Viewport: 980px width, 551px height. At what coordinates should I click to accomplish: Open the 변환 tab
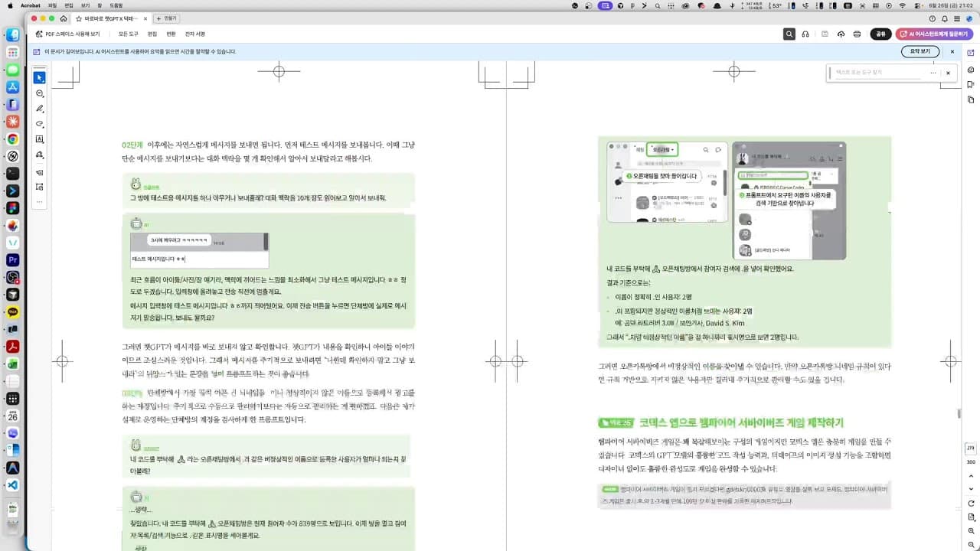click(x=171, y=34)
